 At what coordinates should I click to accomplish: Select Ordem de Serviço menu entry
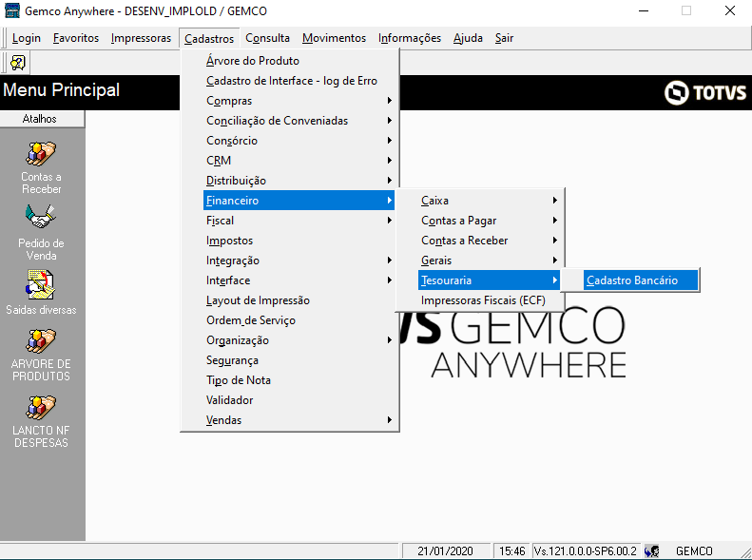[x=299, y=320]
